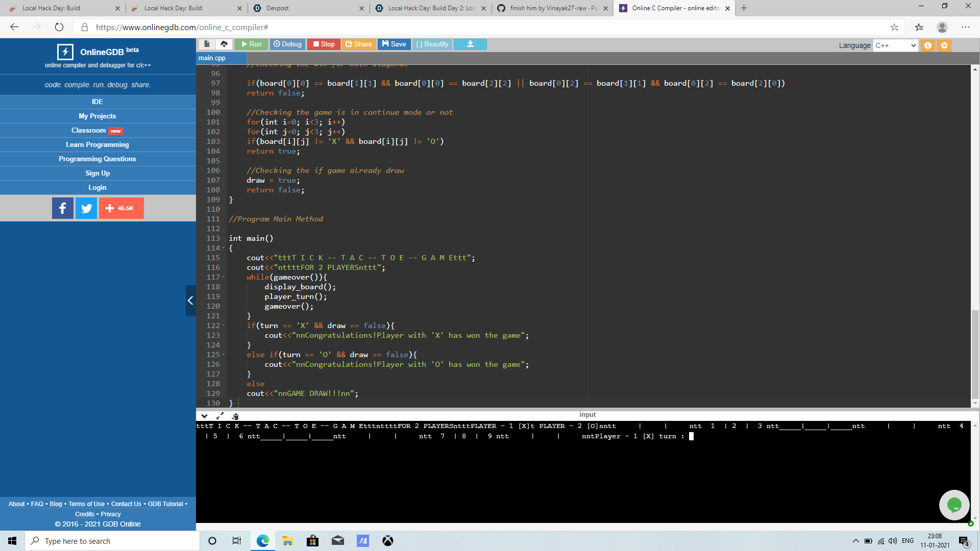980x551 pixels.
Task: Click the paste-from-clipboard icon above the console
Action: pos(235,416)
